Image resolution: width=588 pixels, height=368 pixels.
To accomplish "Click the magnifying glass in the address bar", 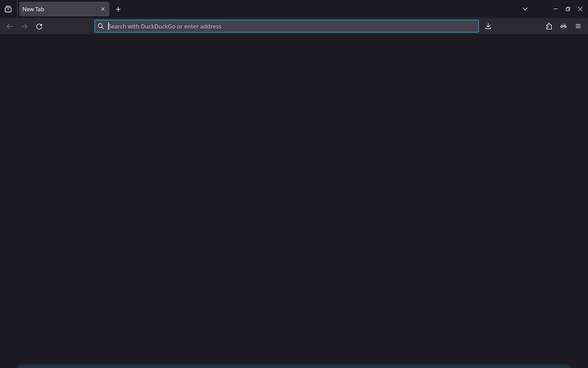I will pyautogui.click(x=100, y=26).
